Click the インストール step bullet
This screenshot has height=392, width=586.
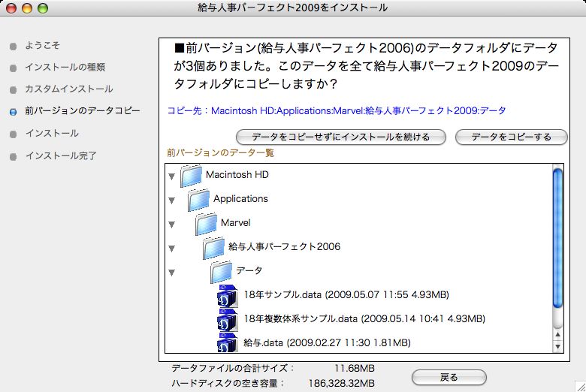click(x=13, y=134)
